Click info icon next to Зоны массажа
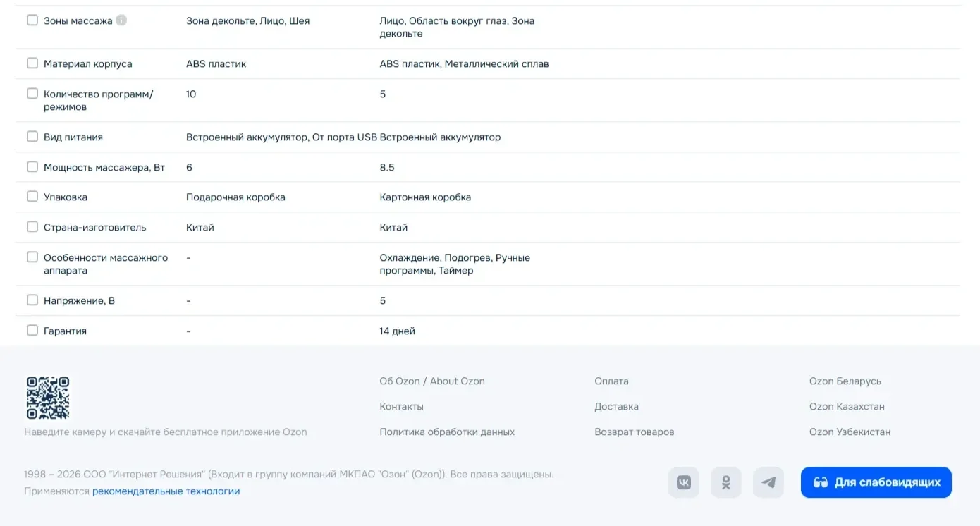Viewport: 980px width, 526px height. 121,20
